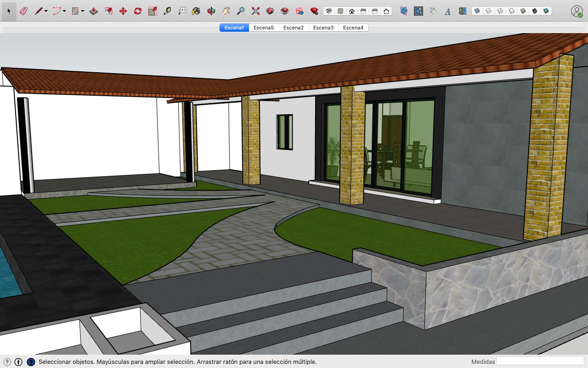Select the Move tool
The width and height of the screenshot is (588, 368).
(x=123, y=11)
